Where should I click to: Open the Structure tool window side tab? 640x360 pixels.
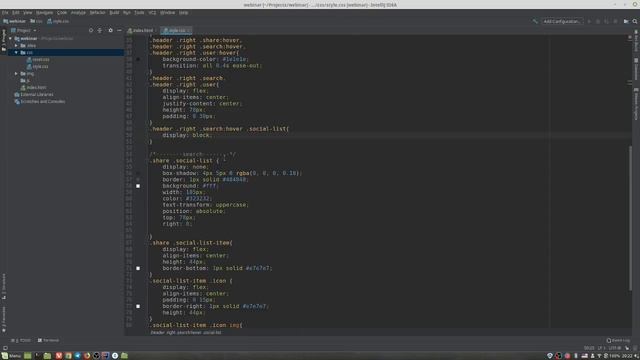tap(4, 286)
